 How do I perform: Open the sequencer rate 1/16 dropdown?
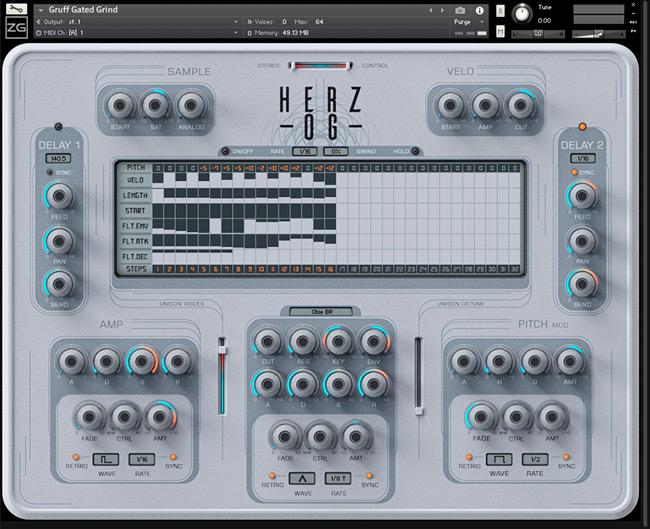[x=303, y=151]
